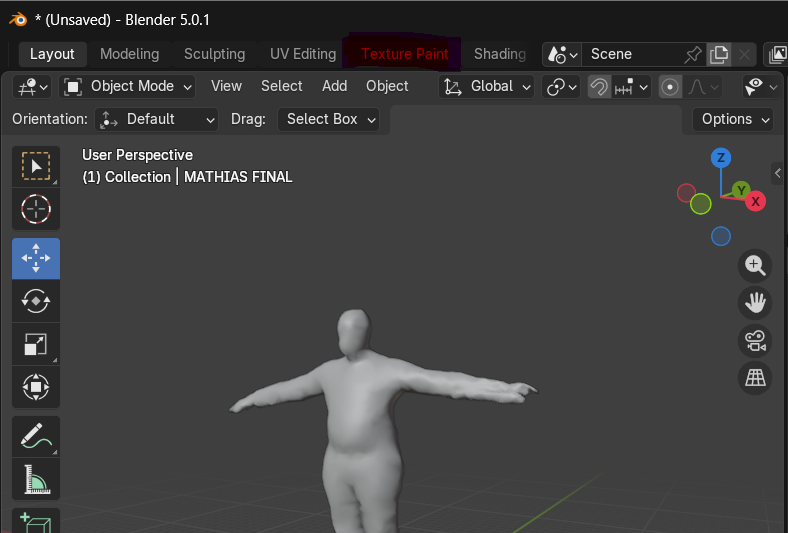
Task: Click the new scene button beside Scene
Action: point(719,54)
